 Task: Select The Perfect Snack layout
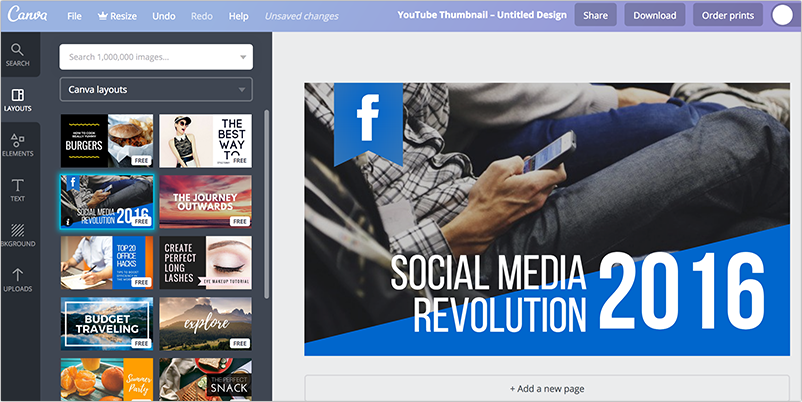click(x=206, y=379)
